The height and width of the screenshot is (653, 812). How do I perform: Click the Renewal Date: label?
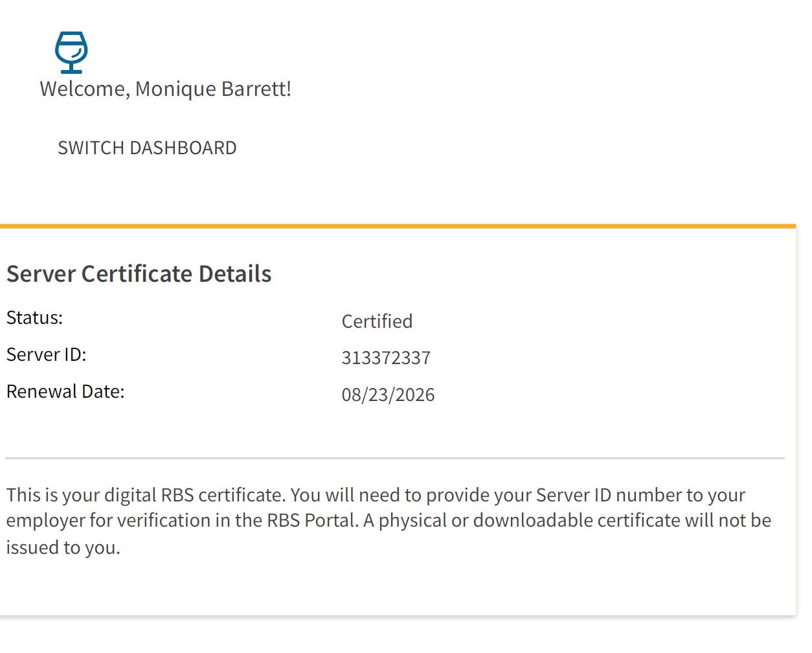65,392
